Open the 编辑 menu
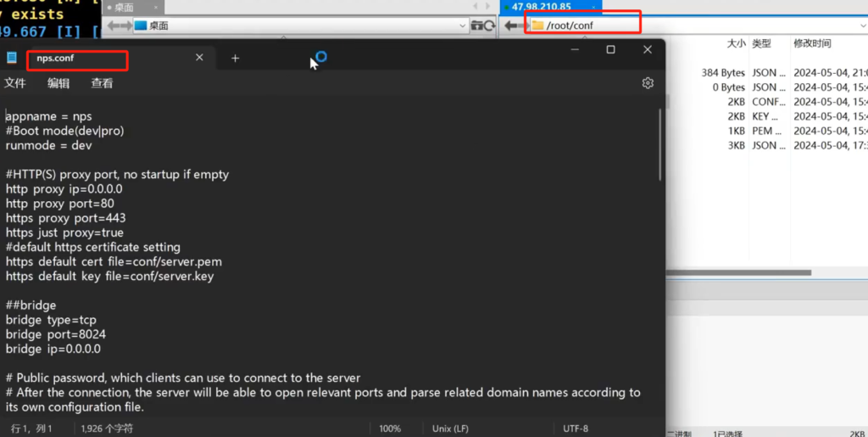The image size is (868, 437). click(x=58, y=83)
